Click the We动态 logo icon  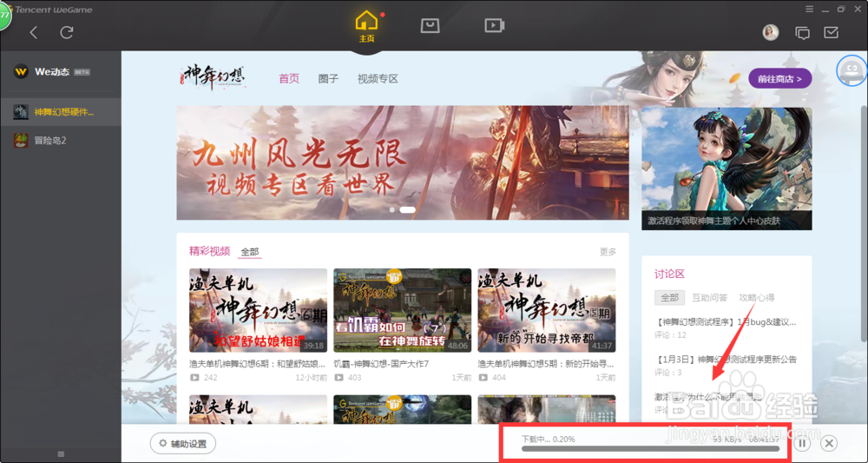21,71
